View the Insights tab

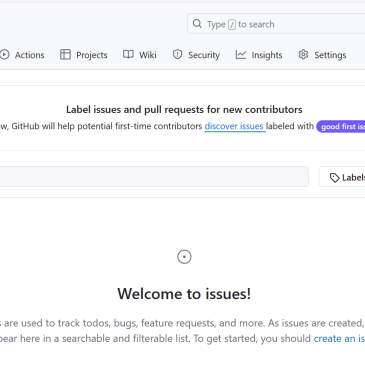click(259, 55)
